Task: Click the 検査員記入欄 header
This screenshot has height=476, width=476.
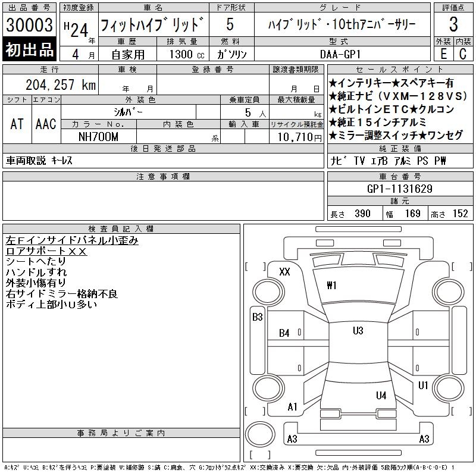Action: pyautogui.click(x=121, y=228)
